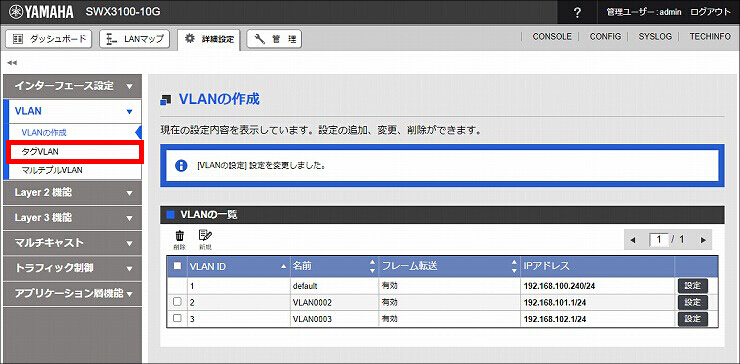Click the info icon in notification
Screen dimensions: 740x364
pos(181,166)
